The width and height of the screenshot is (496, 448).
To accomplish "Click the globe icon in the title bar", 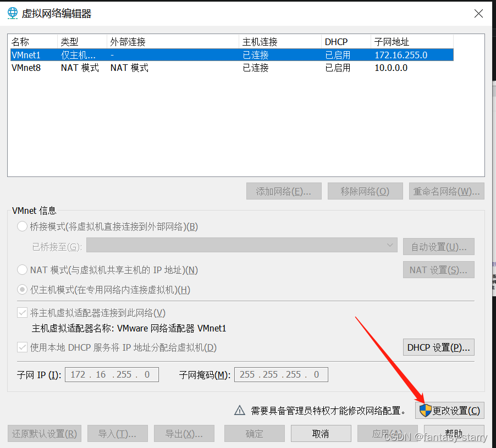I will (x=13, y=13).
